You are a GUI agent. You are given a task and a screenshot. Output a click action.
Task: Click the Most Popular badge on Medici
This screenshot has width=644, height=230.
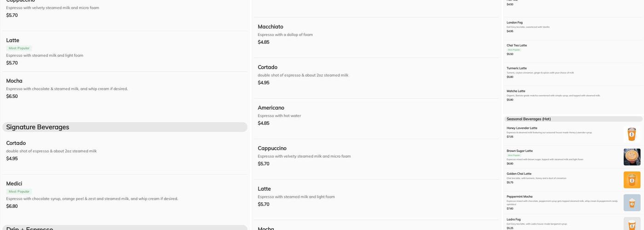(x=19, y=191)
